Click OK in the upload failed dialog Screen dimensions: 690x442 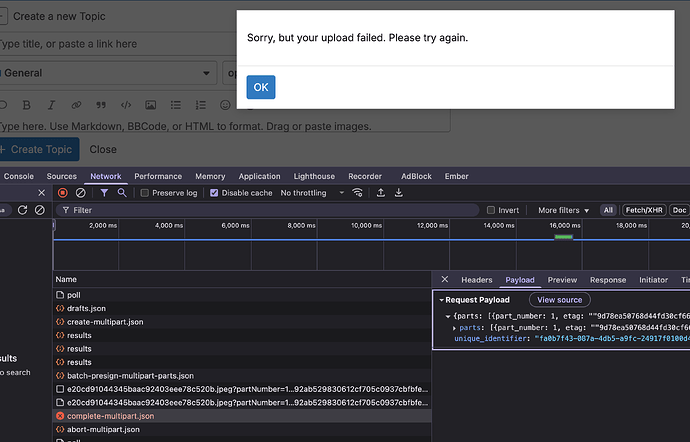[261, 87]
